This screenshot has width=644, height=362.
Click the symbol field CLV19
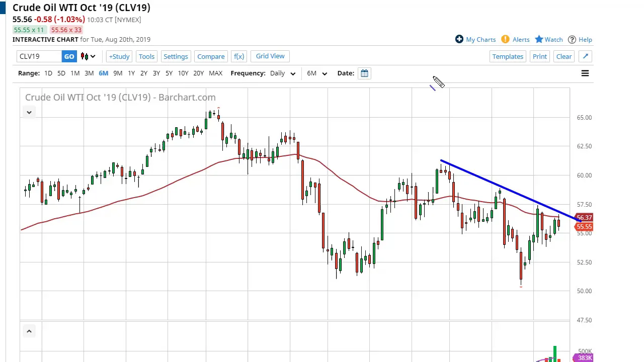(39, 56)
